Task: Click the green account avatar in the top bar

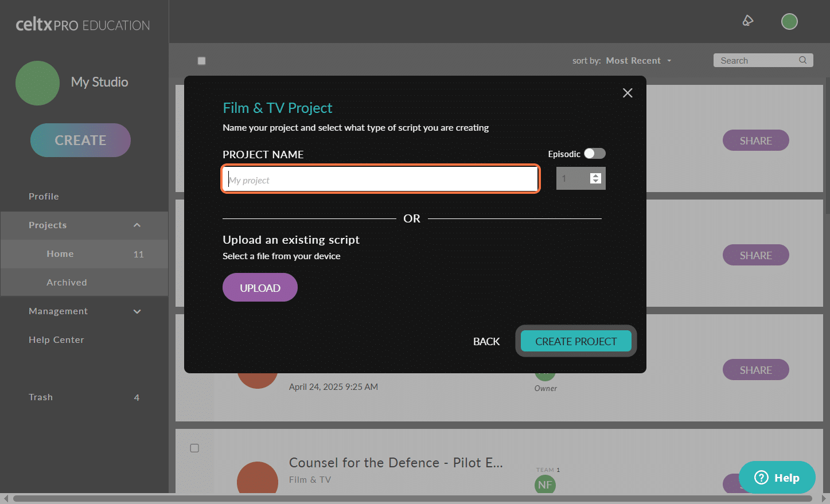Action: click(x=789, y=21)
